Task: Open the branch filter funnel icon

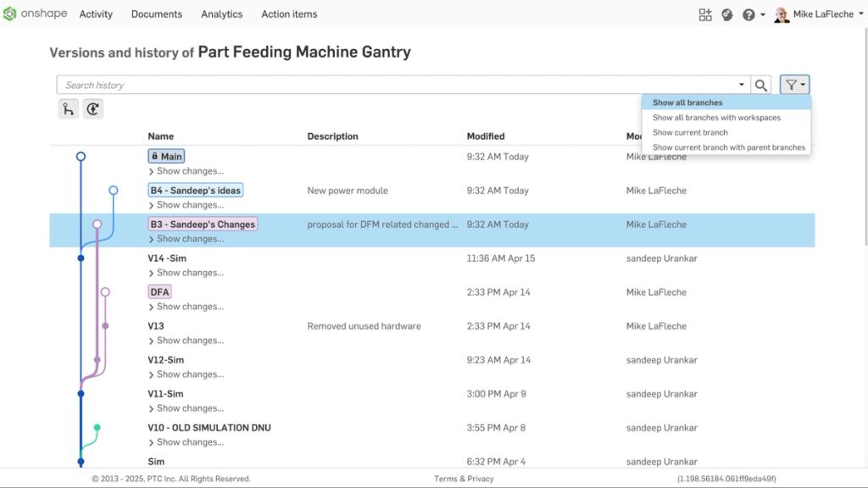Action: coord(792,85)
